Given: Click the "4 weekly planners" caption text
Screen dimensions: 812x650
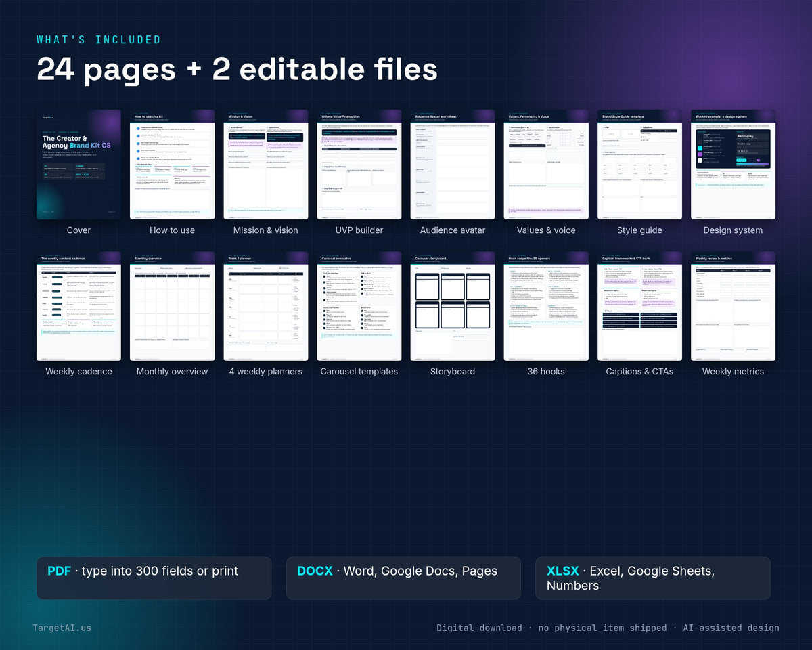Looking at the screenshot, I should click(x=266, y=372).
